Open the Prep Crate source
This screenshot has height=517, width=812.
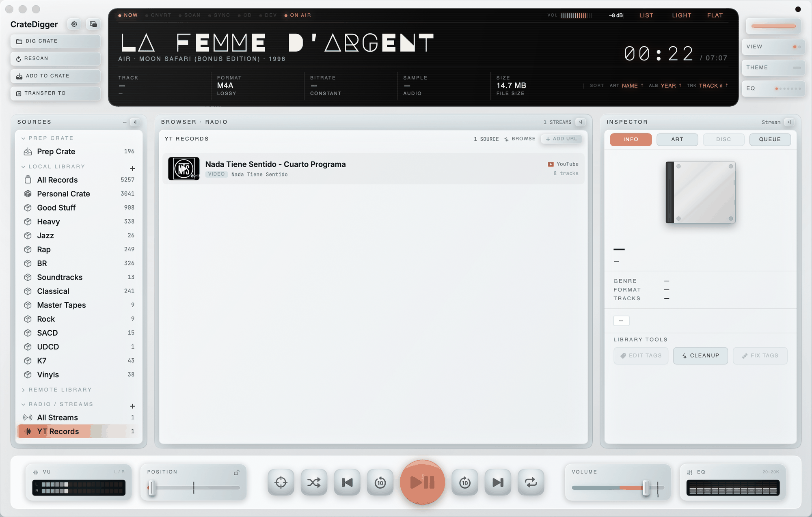[x=79, y=151]
